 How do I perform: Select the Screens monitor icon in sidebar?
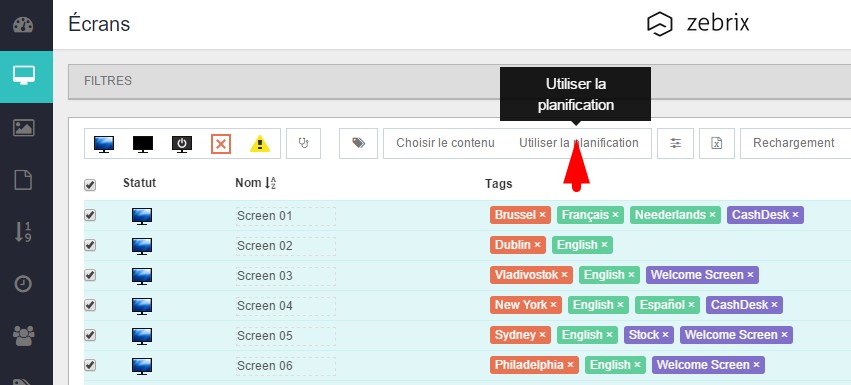[24, 75]
